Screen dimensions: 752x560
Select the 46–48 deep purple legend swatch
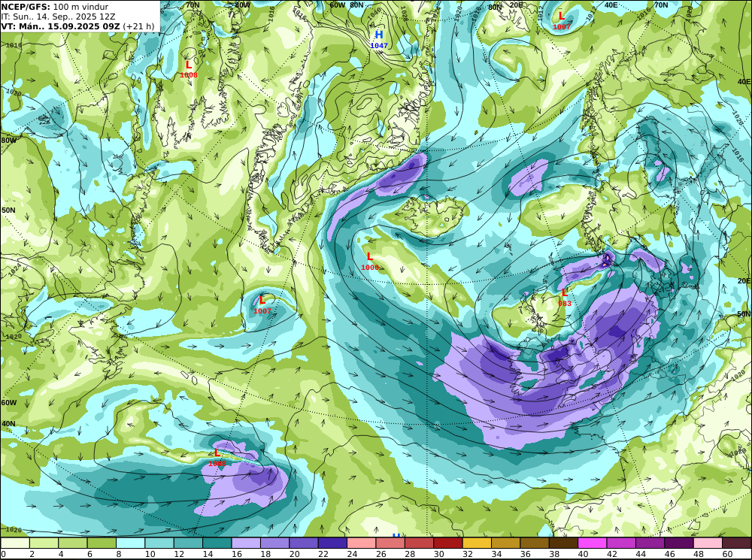(x=678, y=543)
